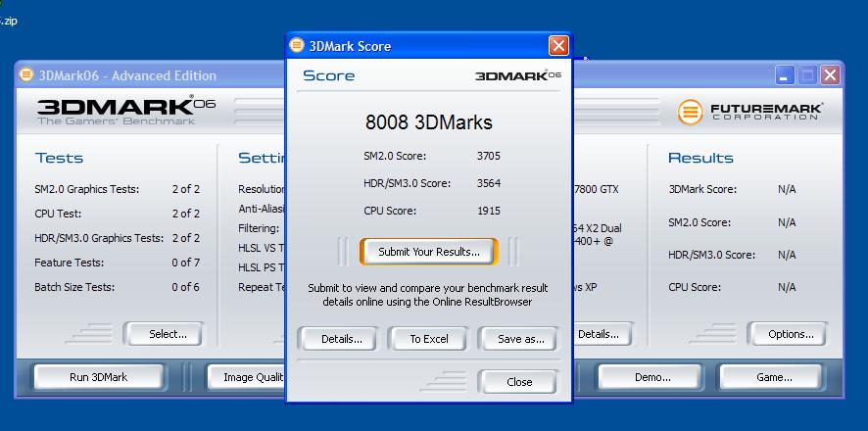The height and width of the screenshot is (431, 868).
Task: Click the 0 of 6 batch tests count
Action: coord(185,287)
